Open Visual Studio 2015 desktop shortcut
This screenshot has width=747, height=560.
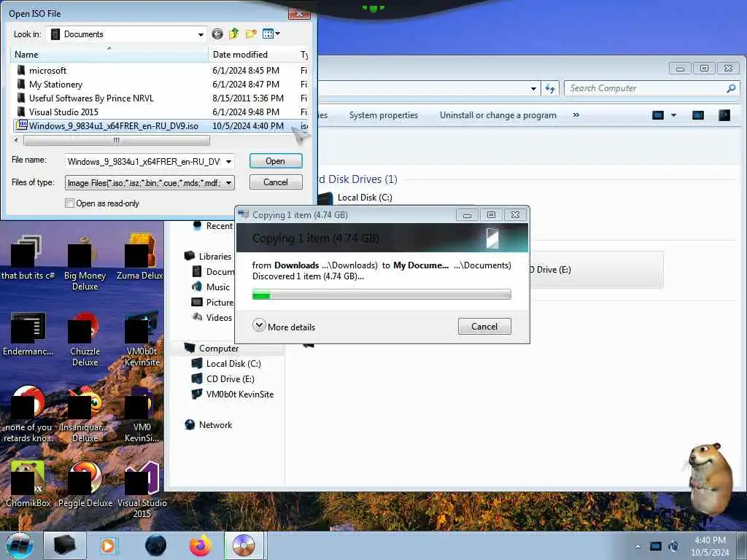[142, 491]
